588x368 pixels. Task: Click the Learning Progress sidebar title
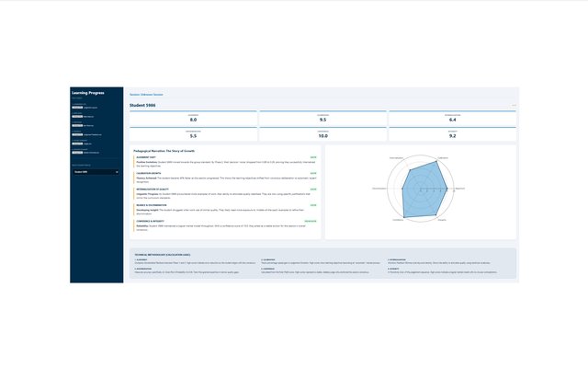coord(89,93)
